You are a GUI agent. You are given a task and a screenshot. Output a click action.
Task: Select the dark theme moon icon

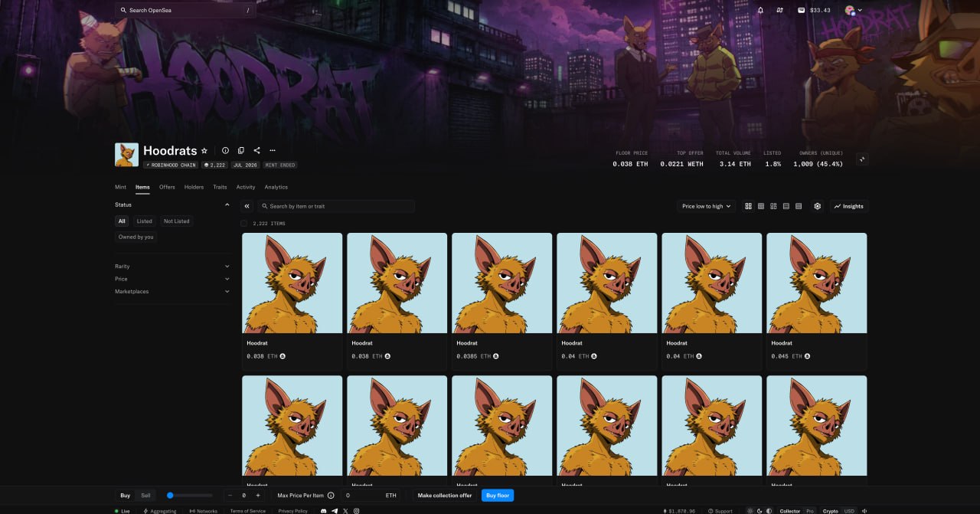[759, 510]
